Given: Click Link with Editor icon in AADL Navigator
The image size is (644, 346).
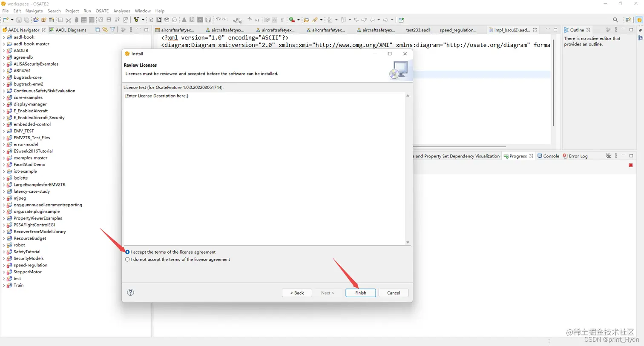Looking at the screenshot, I should click(105, 30).
